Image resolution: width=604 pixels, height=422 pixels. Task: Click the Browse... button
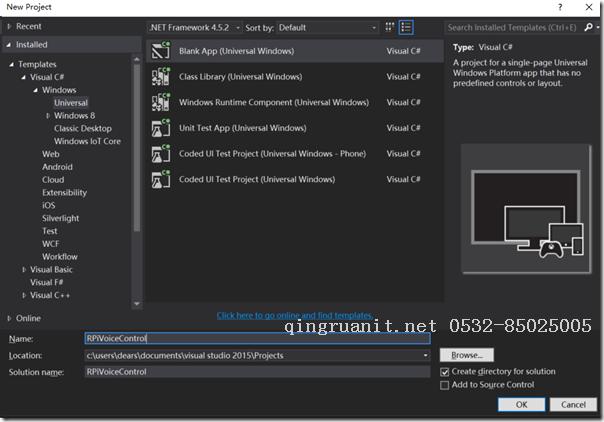pos(466,355)
